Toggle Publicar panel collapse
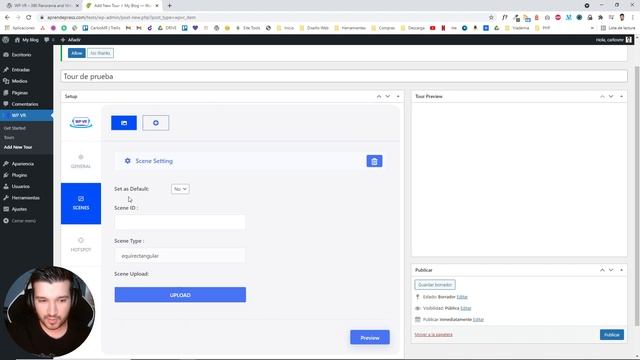This screenshot has height=360, width=640. click(x=621, y=270)
